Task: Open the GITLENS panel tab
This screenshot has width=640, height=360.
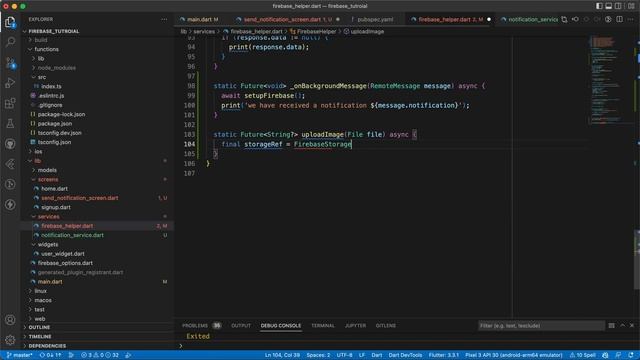Action: (x=386, y=326)
